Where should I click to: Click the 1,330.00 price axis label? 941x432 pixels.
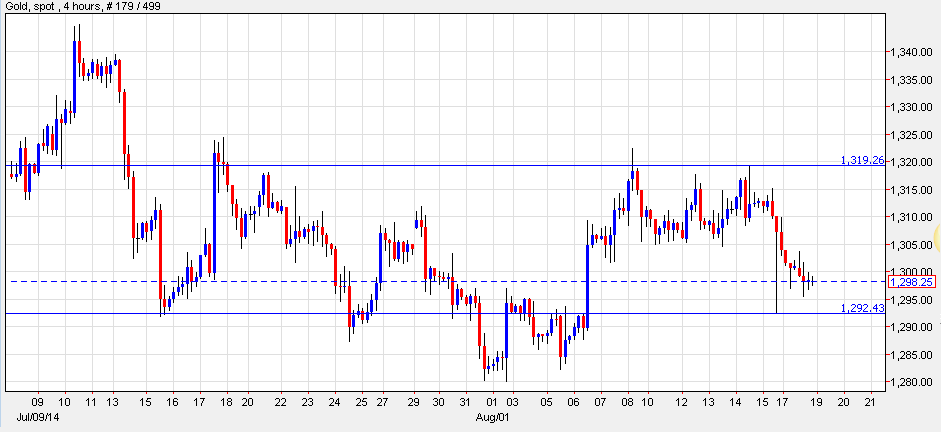[x=914, y=107]
